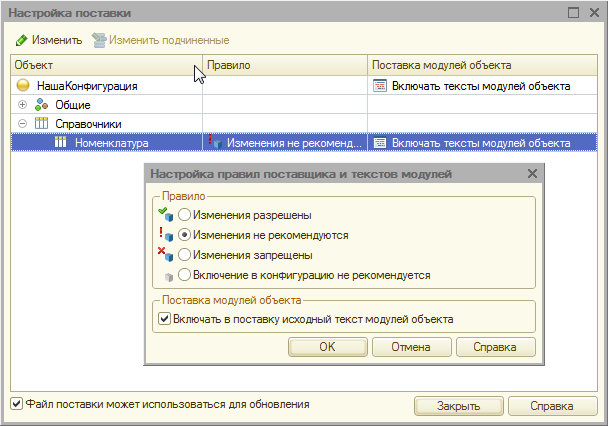Select the Общие row text
608x426 pixels.
[73, 105]
